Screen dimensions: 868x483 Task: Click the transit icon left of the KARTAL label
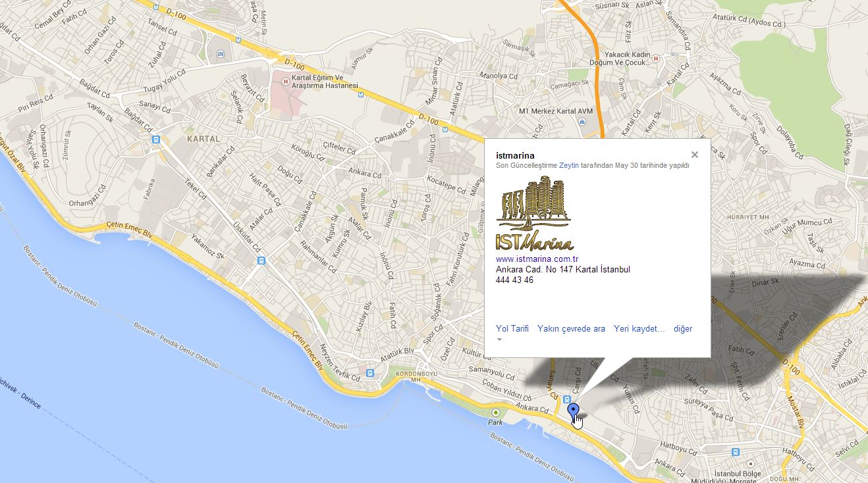click(156, 140)
